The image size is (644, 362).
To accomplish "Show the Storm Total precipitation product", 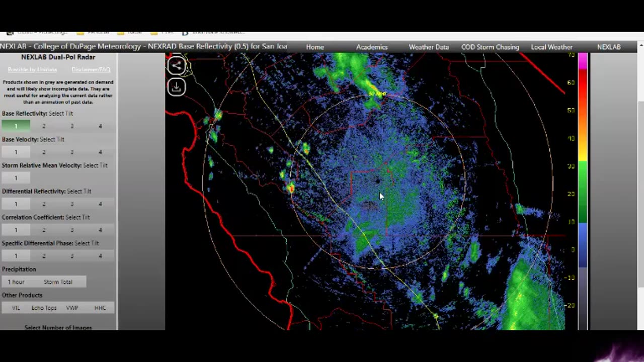I will click(x=58, y=282).
